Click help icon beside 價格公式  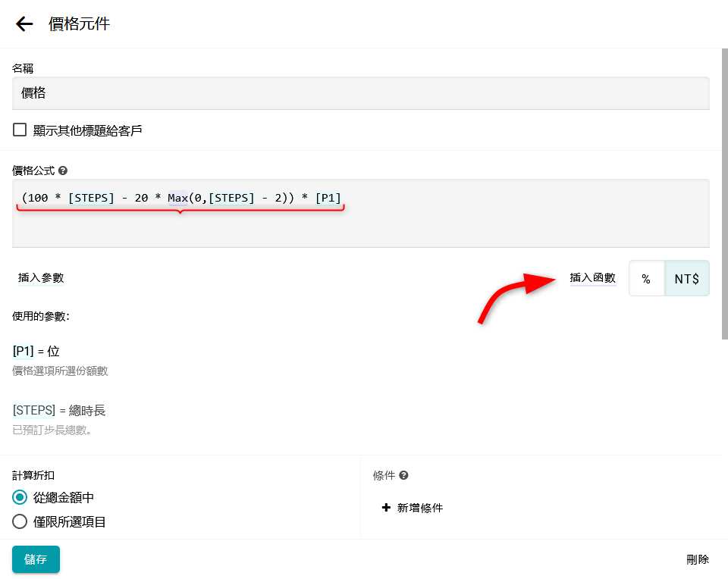63,171
